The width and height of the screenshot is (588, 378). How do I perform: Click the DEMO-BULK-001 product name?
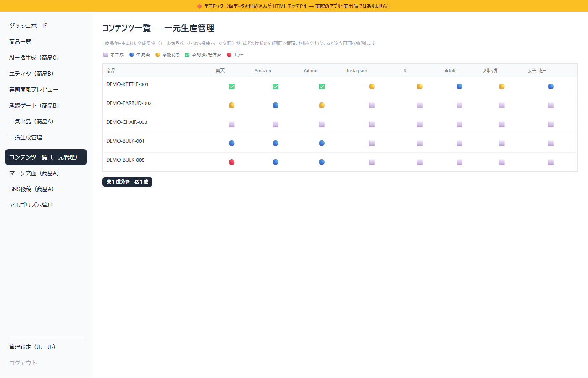coord(125,141)
